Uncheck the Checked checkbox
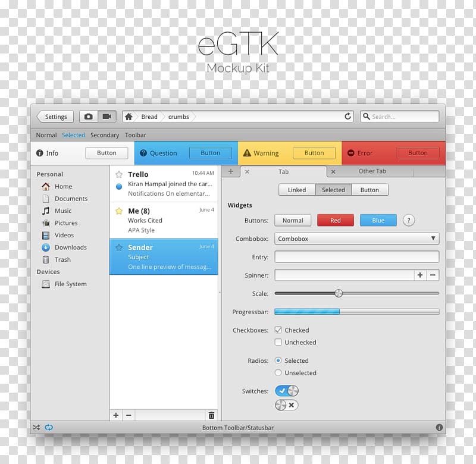Viewport: 476px width, 464px height. coord(278,330)
